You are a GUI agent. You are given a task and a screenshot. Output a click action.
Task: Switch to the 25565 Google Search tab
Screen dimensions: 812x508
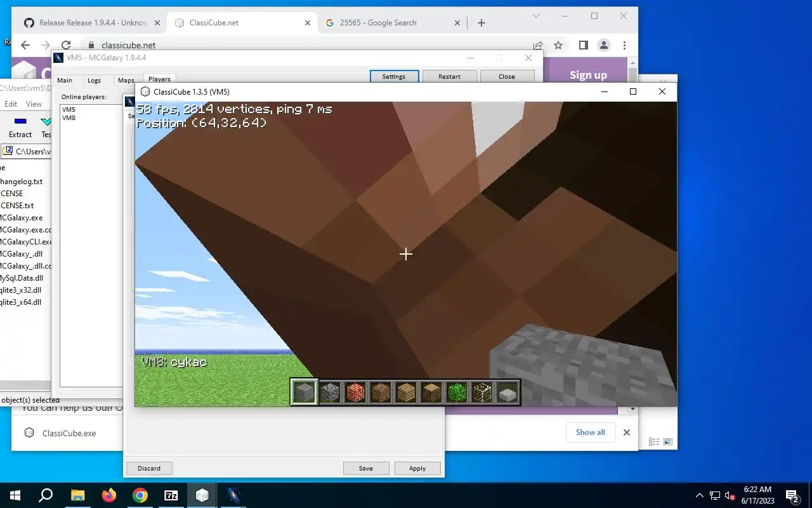click(x=392, y=23)
